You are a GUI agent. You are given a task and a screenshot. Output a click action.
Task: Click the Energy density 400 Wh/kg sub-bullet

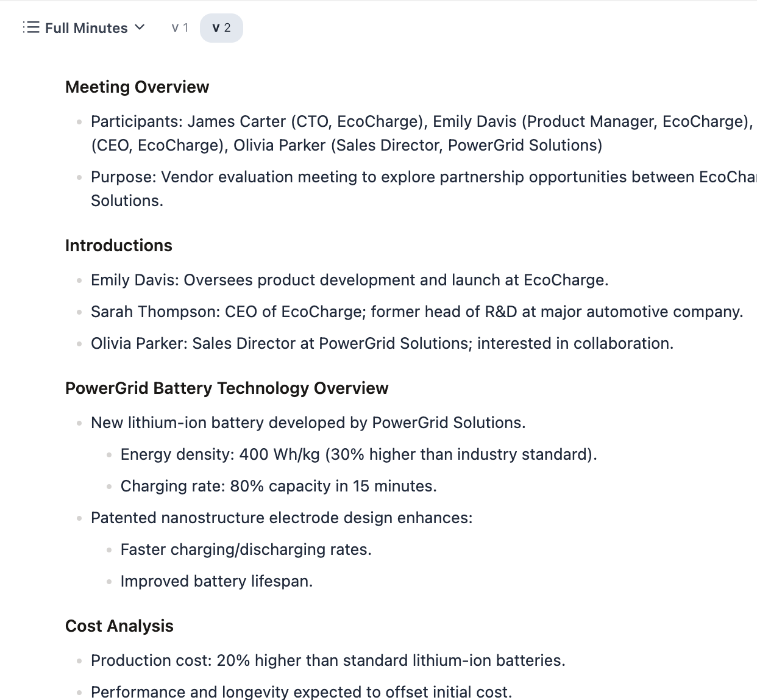tap(358, 455)
